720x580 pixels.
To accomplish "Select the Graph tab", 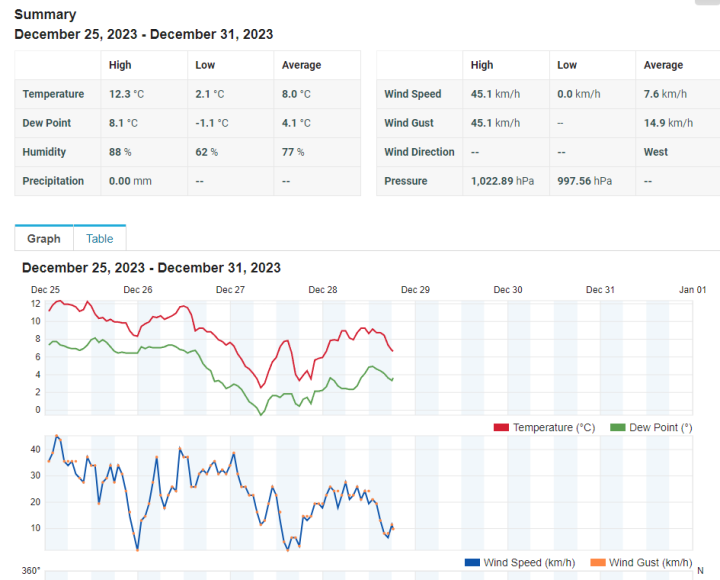I will point(44,239).
